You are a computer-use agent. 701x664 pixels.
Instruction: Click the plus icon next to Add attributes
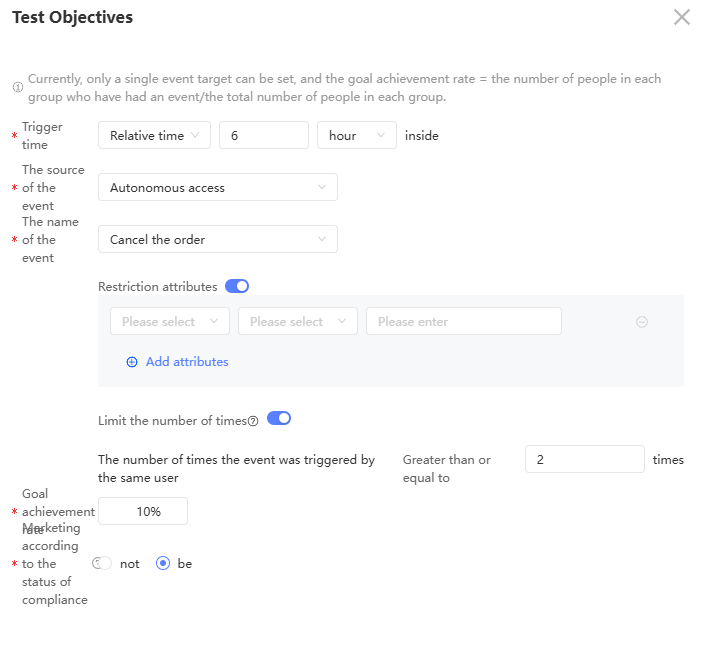pyautogui.click(x=132, y=362)
